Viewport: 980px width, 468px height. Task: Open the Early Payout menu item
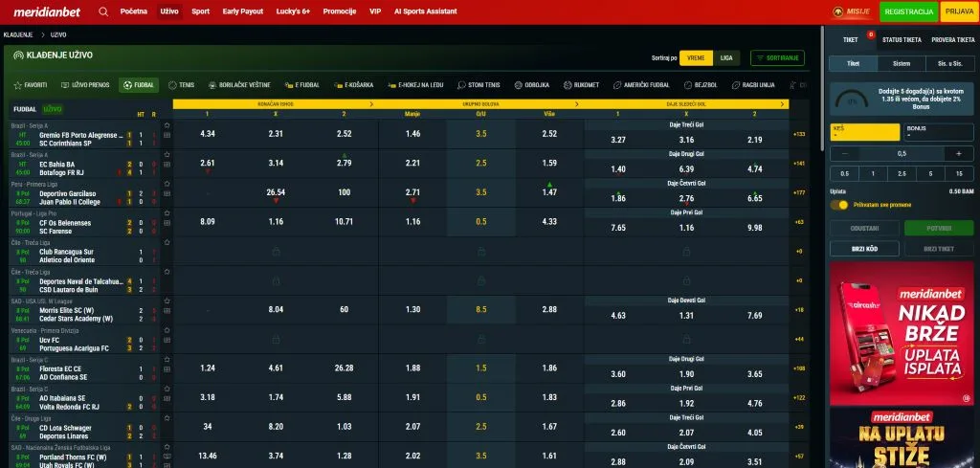(242, 11)
